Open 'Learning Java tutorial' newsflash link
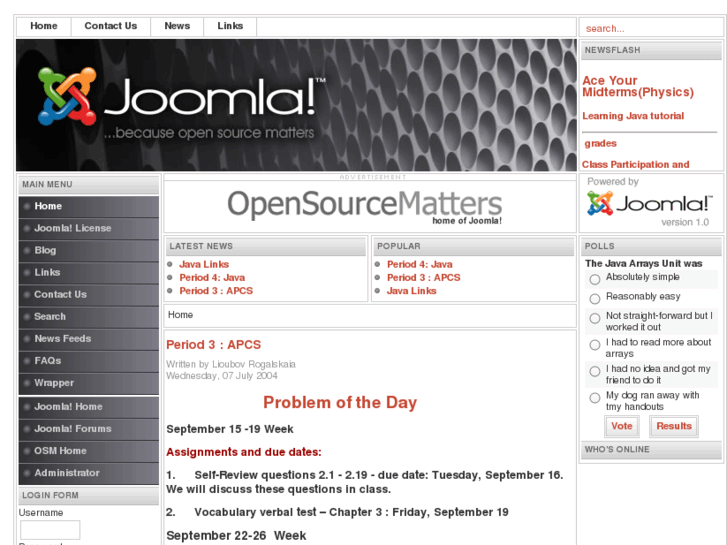This screenshot has height=545, width=727. tap(633, 116)
